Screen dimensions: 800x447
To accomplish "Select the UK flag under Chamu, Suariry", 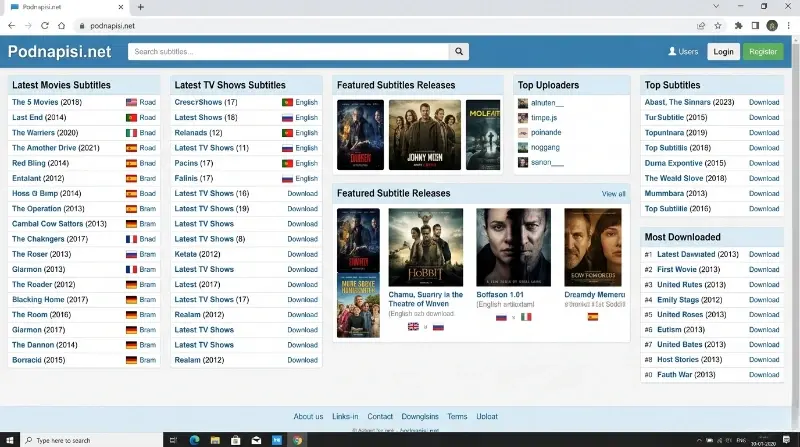I will point(413,327).
